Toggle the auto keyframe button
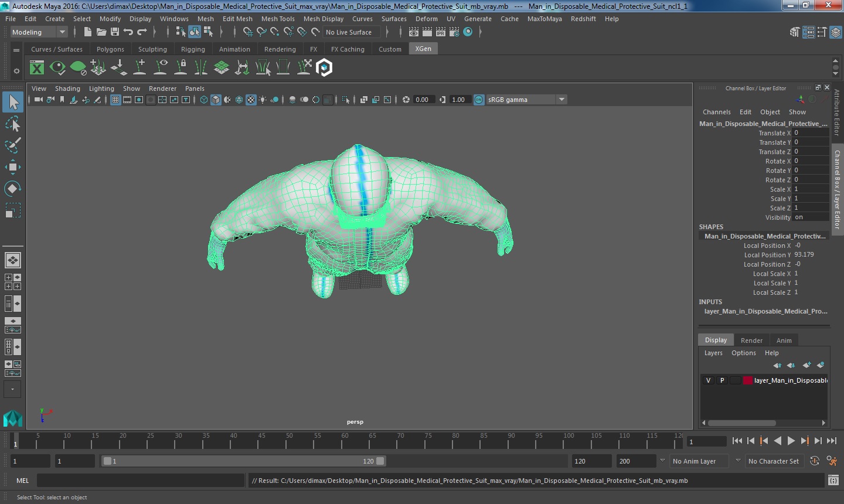This screenshot has height=504, width=844. [815, 461]
